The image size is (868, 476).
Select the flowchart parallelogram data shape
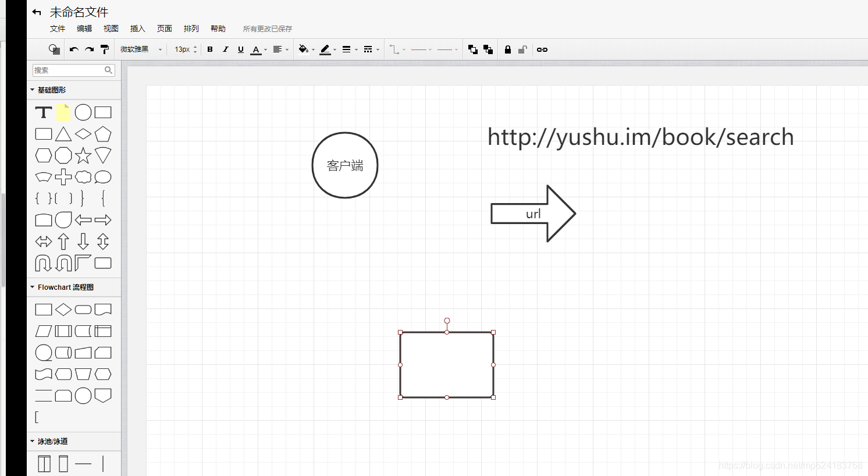(x=44, y=331)
